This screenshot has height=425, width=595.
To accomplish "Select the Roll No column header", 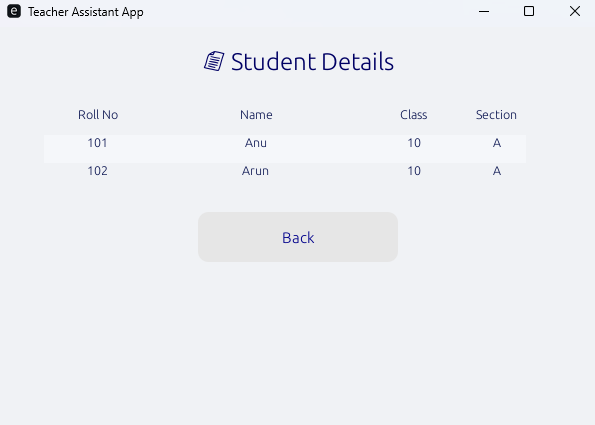I will tap(98, 115).
